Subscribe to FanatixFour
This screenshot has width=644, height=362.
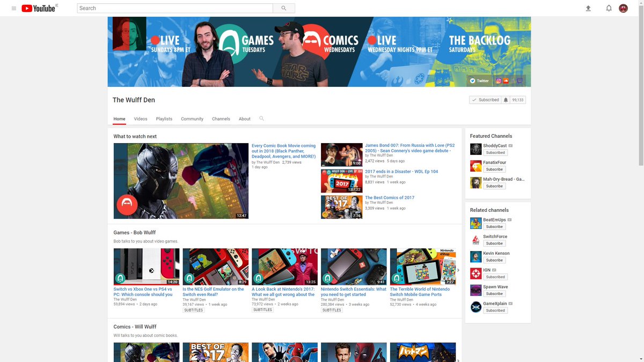click(494, 169)
